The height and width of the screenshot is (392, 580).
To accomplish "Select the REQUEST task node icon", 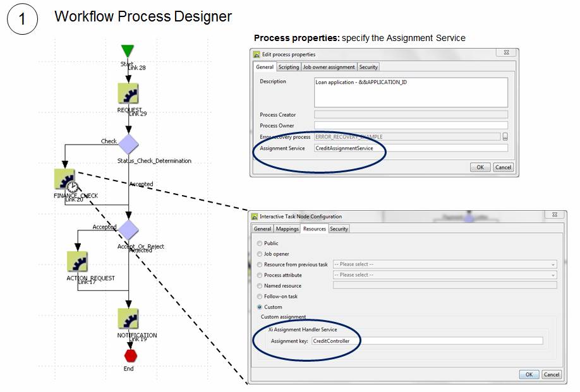I will click(128, 93).
